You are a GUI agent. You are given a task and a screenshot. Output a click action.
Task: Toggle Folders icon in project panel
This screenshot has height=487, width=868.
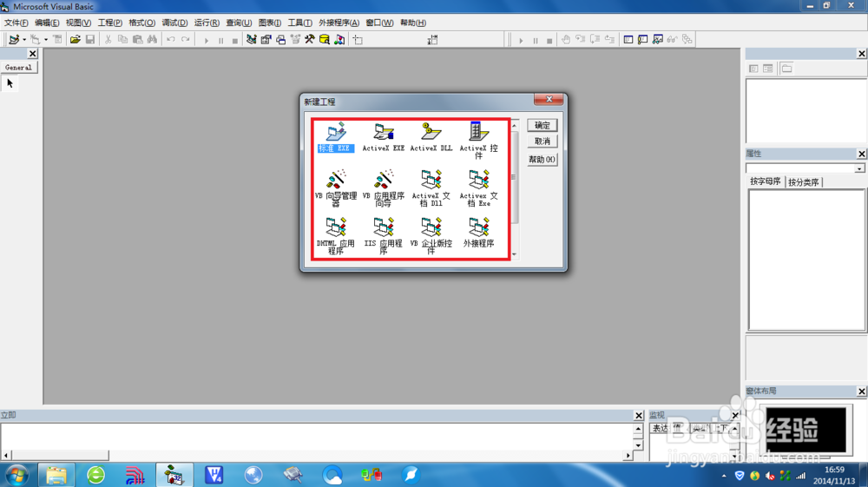coord(786,69)
